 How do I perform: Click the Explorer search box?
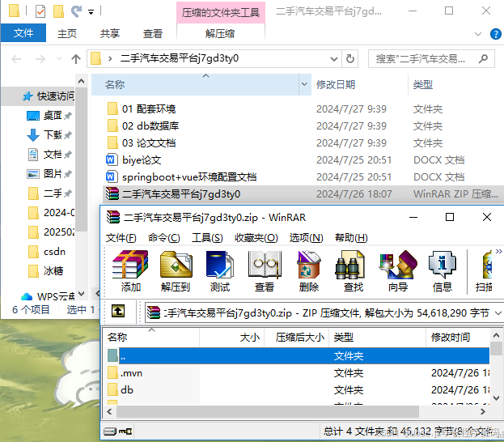tap(430, 59)
